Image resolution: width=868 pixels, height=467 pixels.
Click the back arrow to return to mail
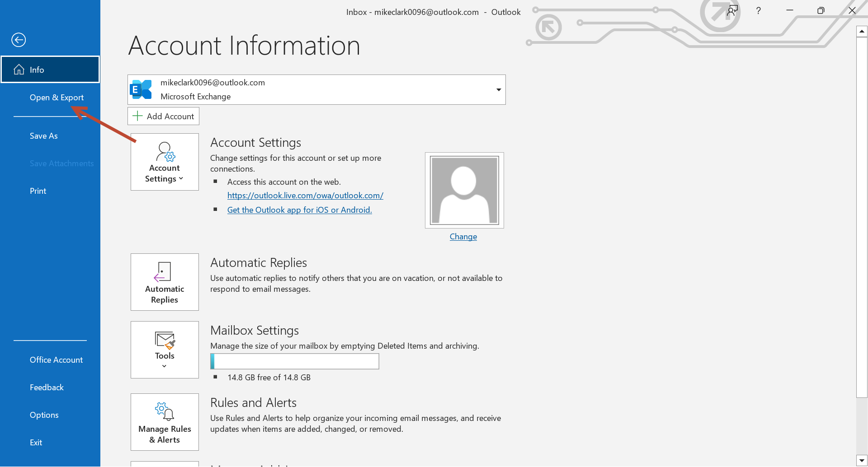tap(19, 40)
